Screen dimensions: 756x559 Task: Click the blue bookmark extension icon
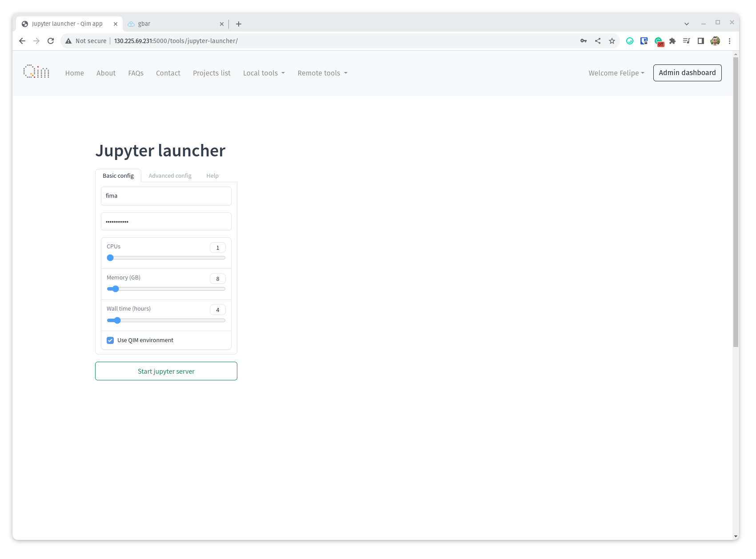tap(644, 41)
